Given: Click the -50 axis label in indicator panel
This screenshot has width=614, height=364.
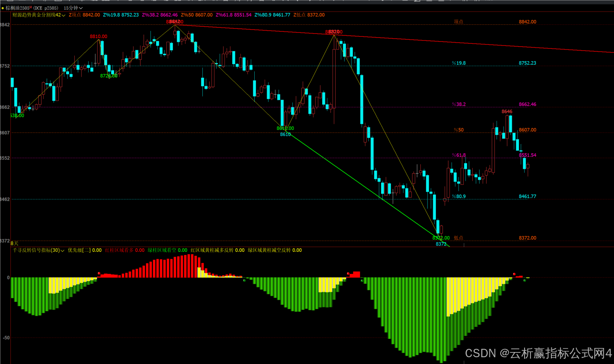Looking at the screenshot, I should coord(6,338).
